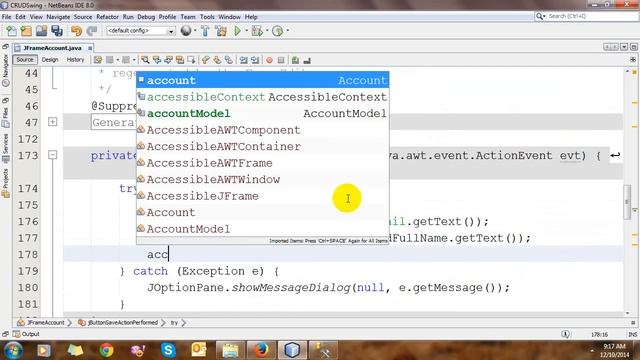Click jButtonSaveActionPerformed in the breadcrumb bar
The height and width of the screenshot is (360, 640).
123,322
